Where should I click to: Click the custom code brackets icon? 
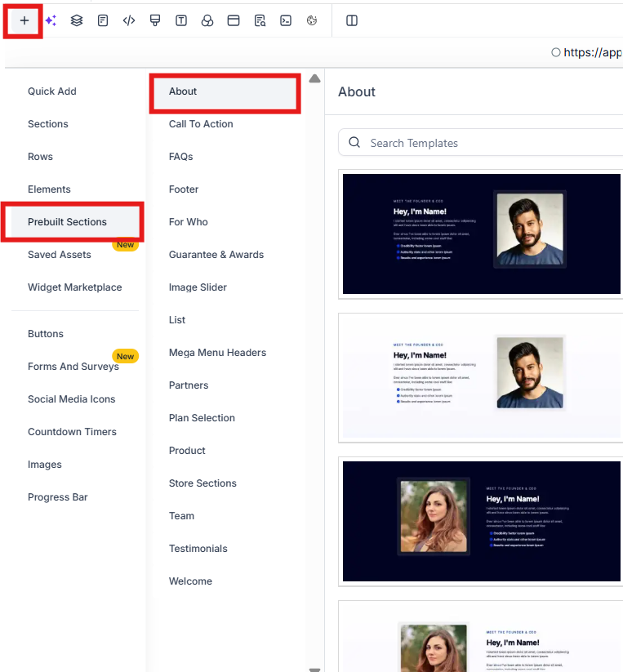tap(129, 20)
